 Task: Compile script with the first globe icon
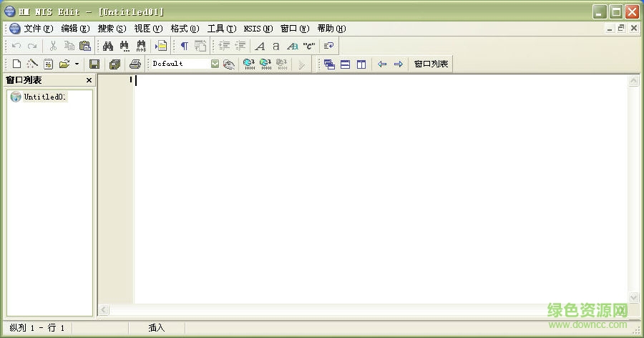[x=249, y=64]
